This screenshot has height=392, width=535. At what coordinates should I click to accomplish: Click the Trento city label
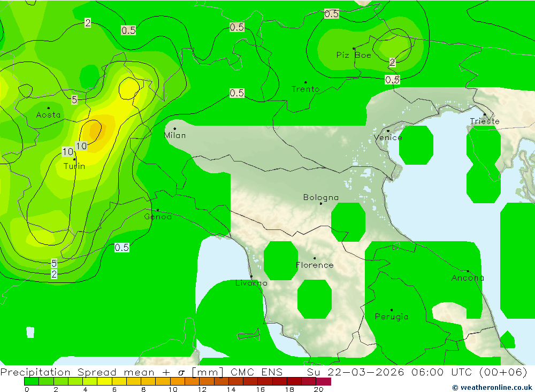305,89
